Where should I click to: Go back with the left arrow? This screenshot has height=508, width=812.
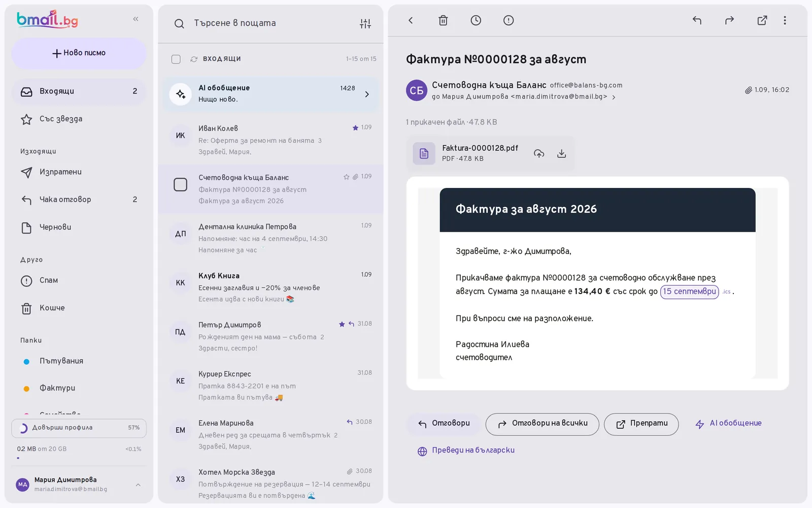411,20
